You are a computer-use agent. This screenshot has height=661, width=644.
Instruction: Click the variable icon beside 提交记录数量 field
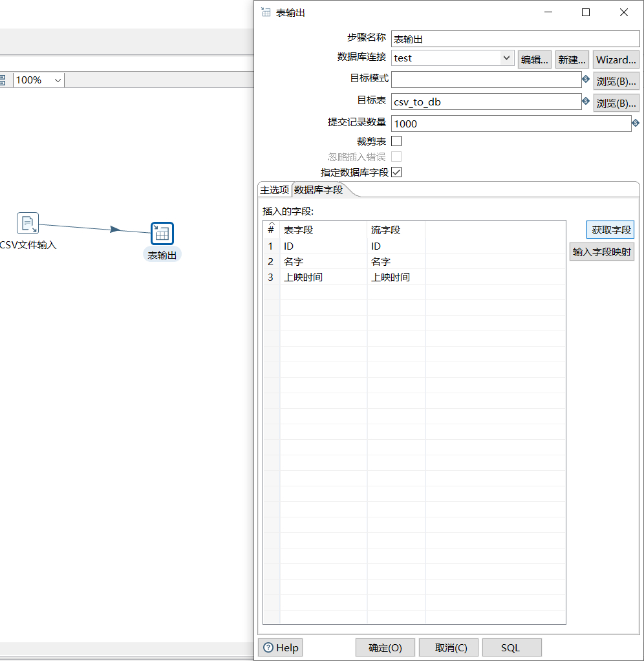coord(635,123)
